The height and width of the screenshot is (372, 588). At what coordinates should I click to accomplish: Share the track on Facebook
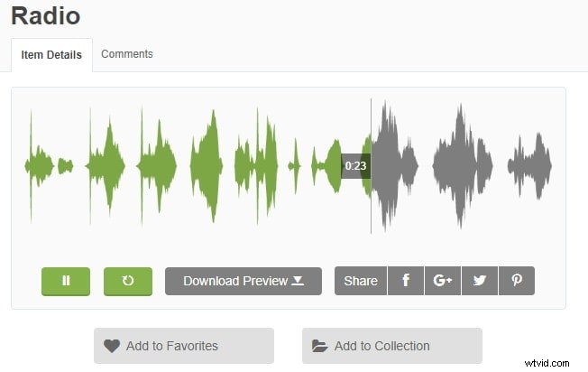(x=406, y=281)
